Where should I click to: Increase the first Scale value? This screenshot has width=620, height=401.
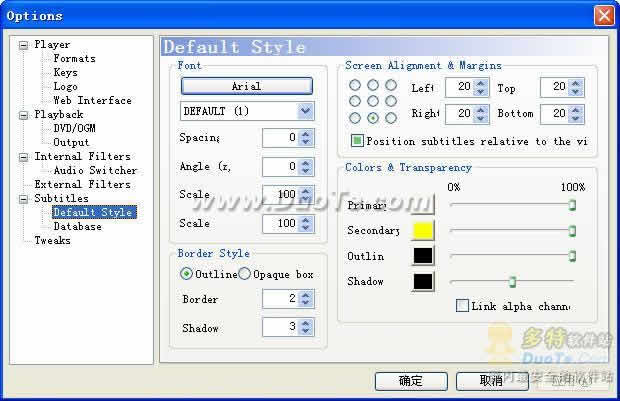click(305, 191)
